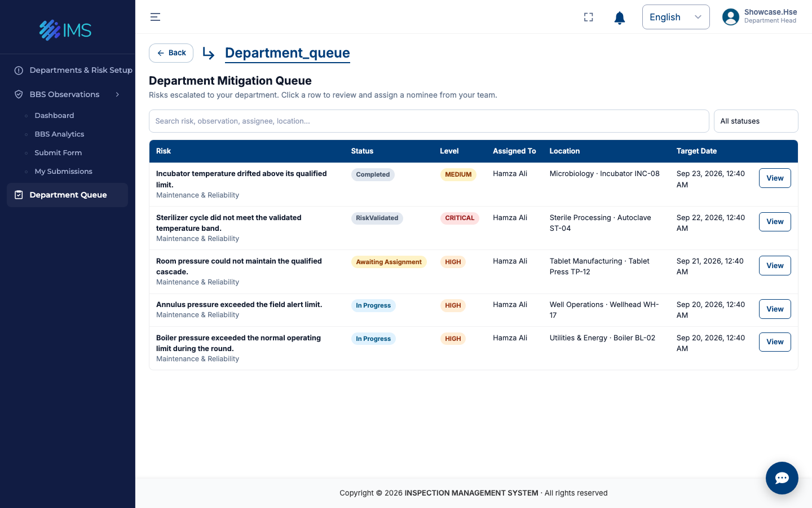Click the Completed status badge
Image resolution: width=812 pixels, height=508 pixels.
tap(373, 174)
